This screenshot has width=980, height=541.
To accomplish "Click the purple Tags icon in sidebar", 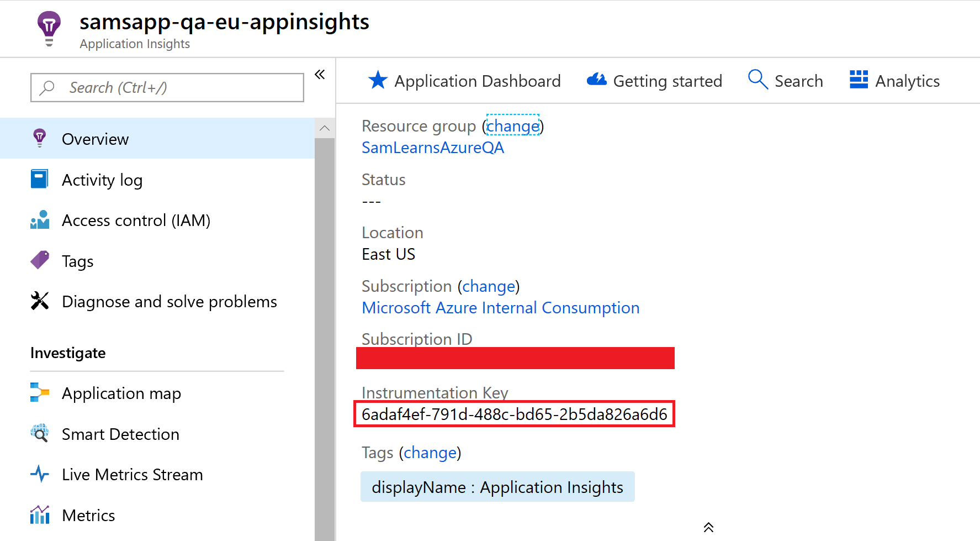I will click(39, 260).
